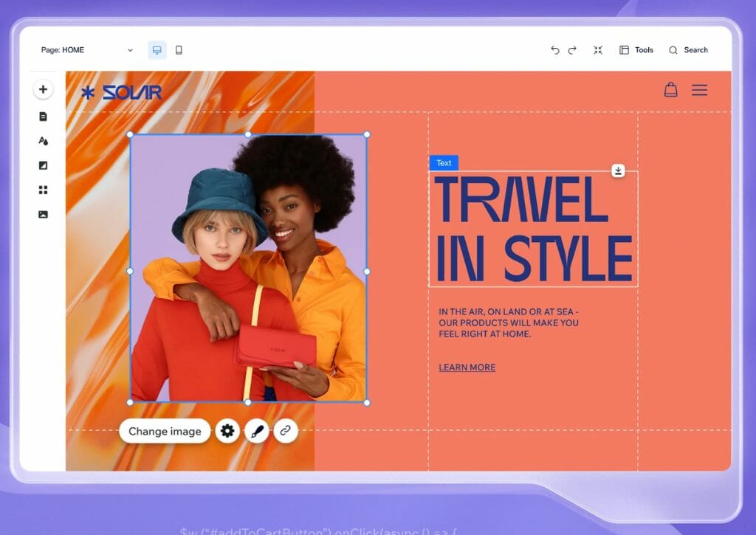Add a link with the chain icon
This screenshot has height=535, width=756.
click(286, 431)
